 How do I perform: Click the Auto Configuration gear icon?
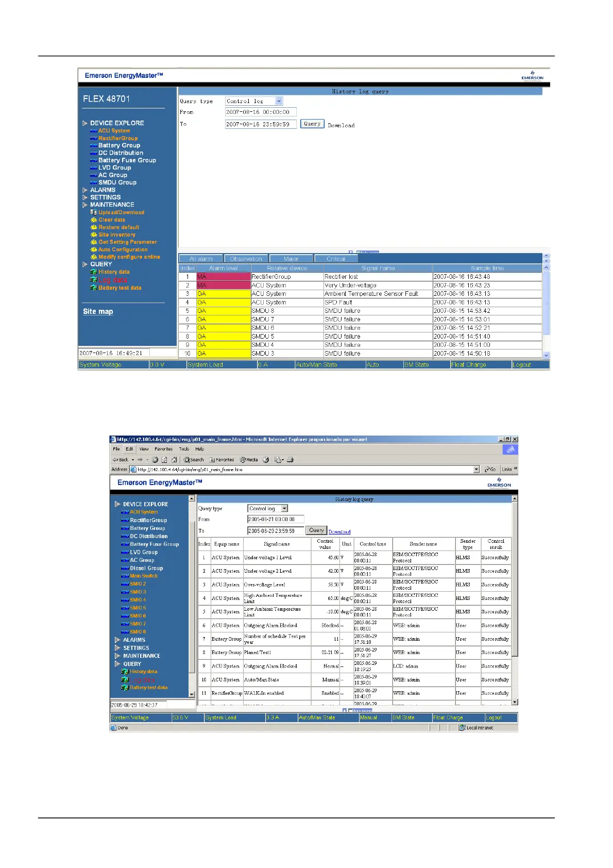click(x=94, y=249)
